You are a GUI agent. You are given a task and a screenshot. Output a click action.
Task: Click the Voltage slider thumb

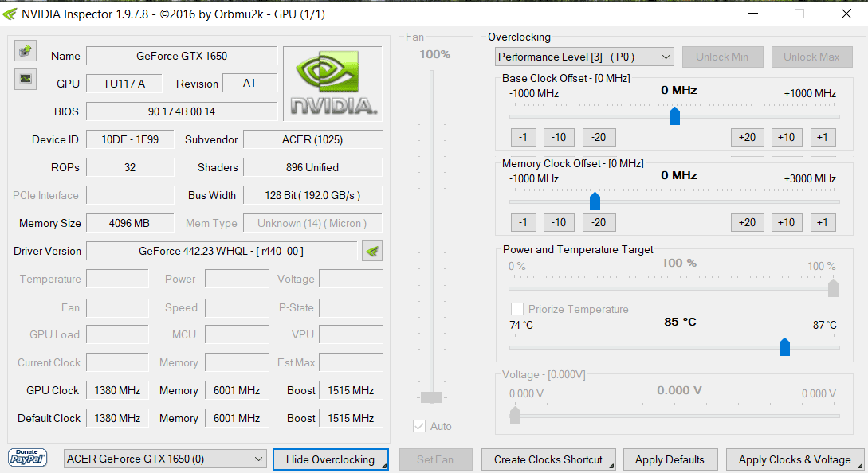point(515,415)
